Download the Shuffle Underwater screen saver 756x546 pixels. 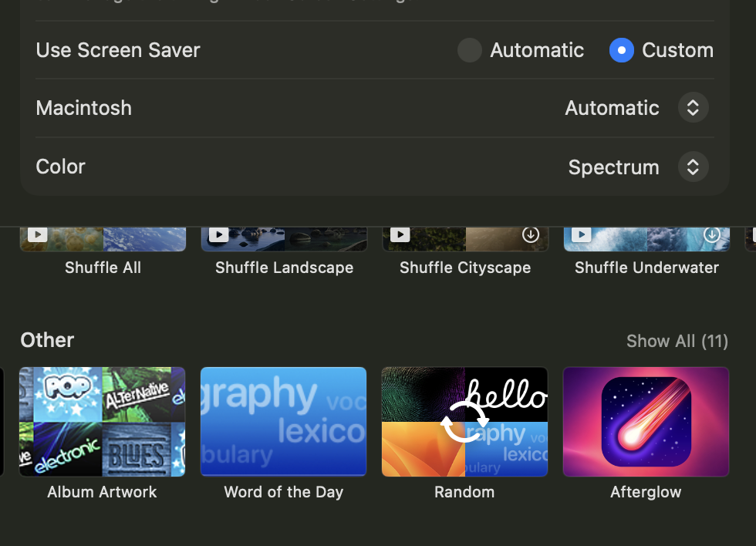(x=711, y=234)
